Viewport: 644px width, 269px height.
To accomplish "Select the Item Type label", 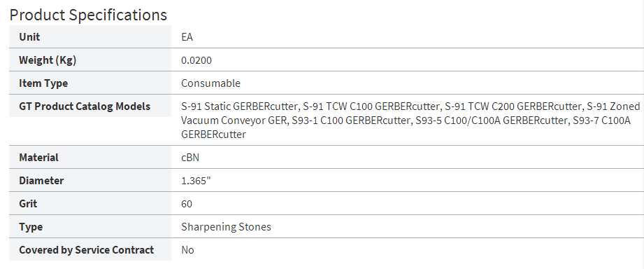I will (x=43, y=83).
